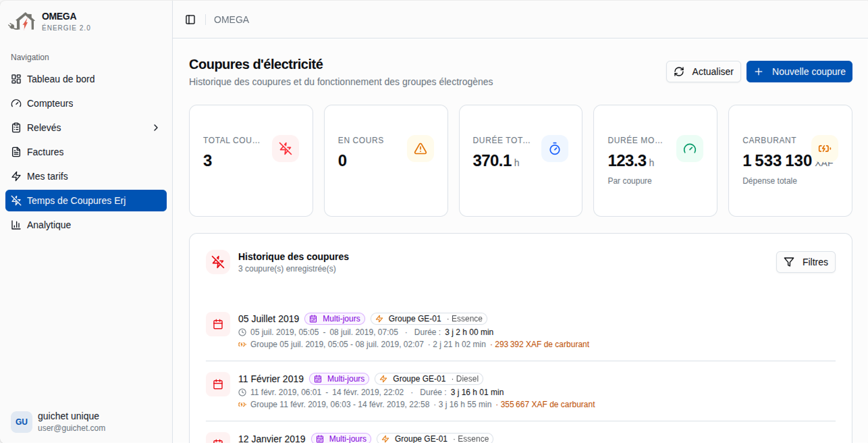This screenshot has height=443, width=868.
Task: Click the OMEGA breadcrumb in top bar
Action: point(232,20)
